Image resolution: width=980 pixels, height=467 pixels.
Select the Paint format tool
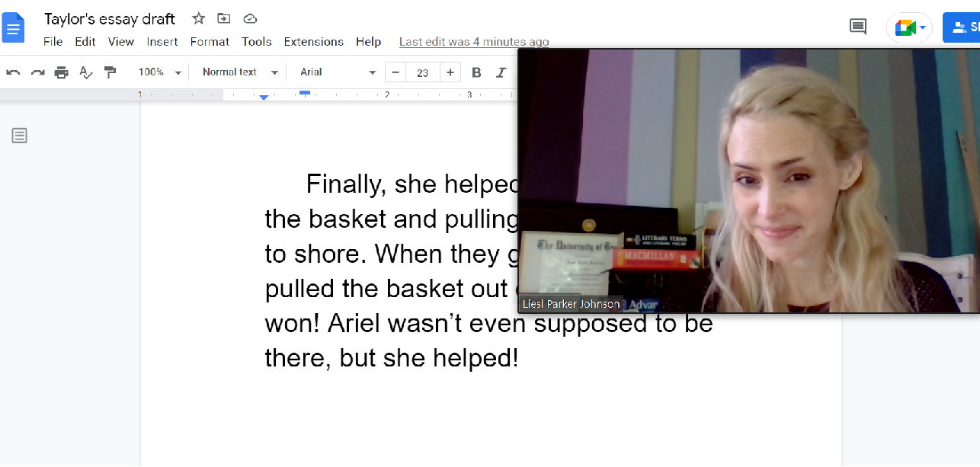110,72
